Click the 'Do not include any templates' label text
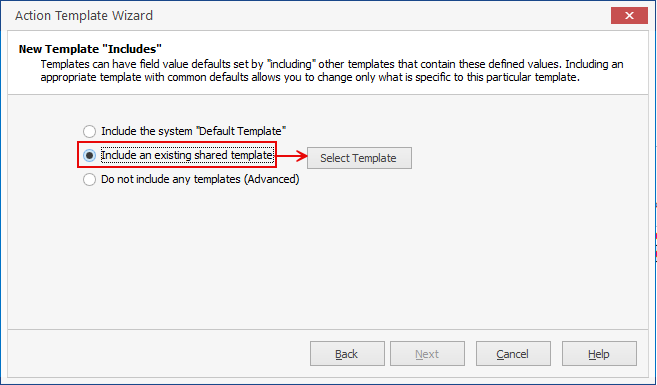The width and height of the screenshot is (657, 385). click(x=171, y=179)
